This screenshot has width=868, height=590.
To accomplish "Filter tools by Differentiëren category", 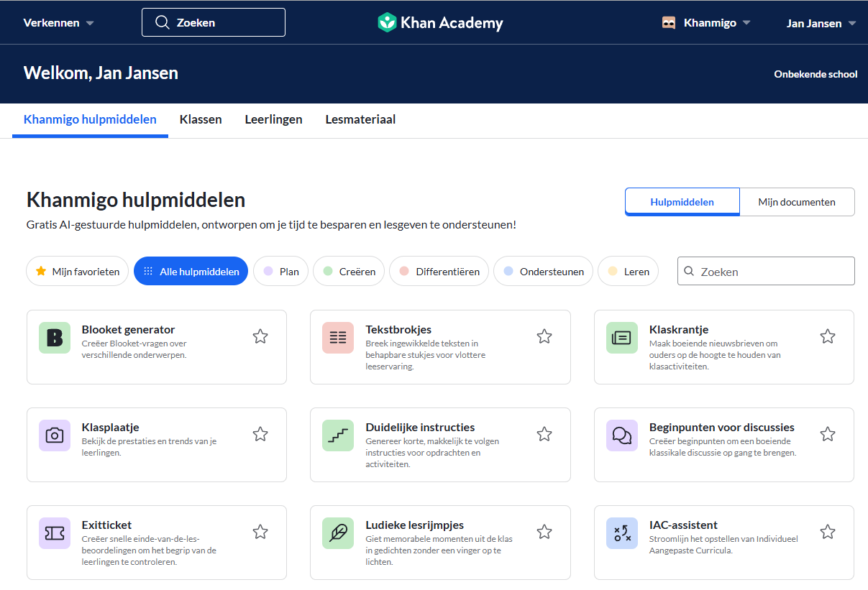I will click(x=439, y=272).
